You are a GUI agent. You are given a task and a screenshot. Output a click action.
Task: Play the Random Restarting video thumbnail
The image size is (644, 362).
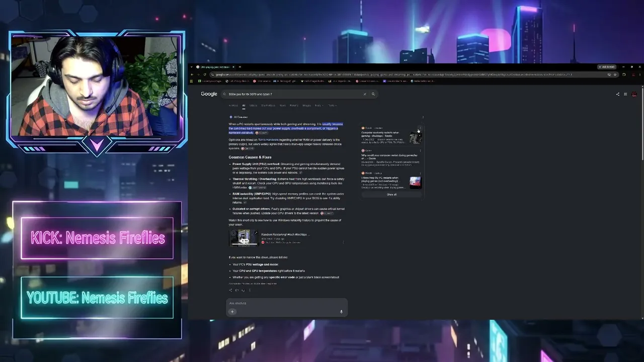pos(244,238)
